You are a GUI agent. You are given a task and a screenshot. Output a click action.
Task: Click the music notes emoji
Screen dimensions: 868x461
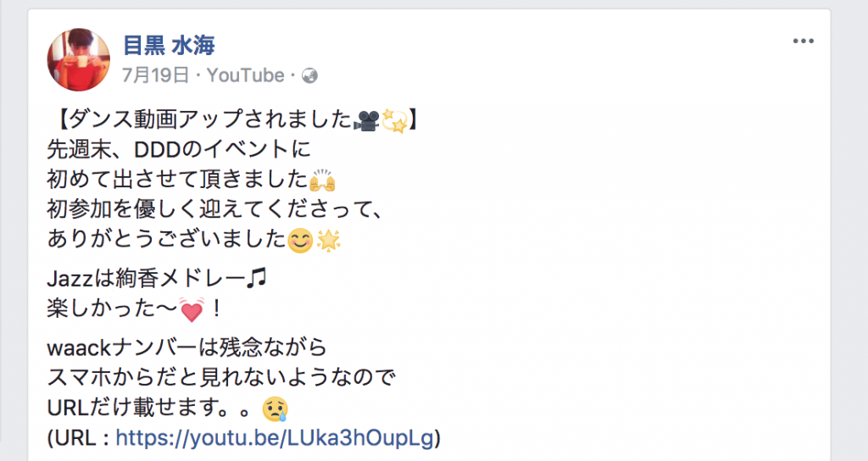coord(256,278)
